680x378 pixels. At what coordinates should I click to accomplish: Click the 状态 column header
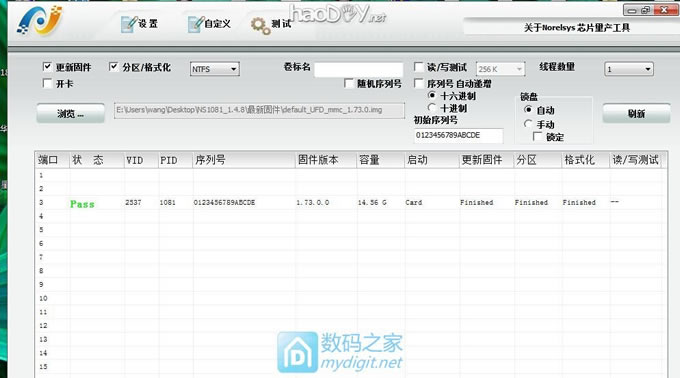[x=97, y=160]
